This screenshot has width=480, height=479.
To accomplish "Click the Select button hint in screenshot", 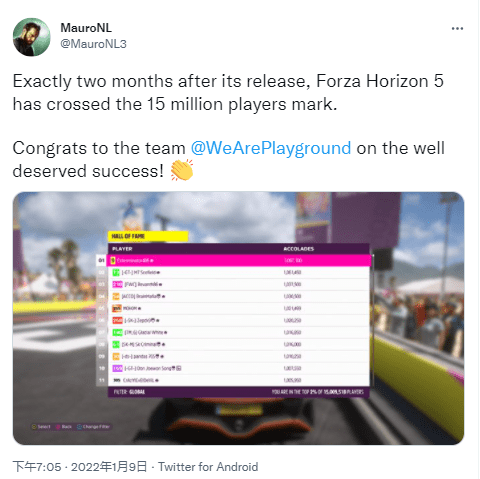I will point(41,427).
